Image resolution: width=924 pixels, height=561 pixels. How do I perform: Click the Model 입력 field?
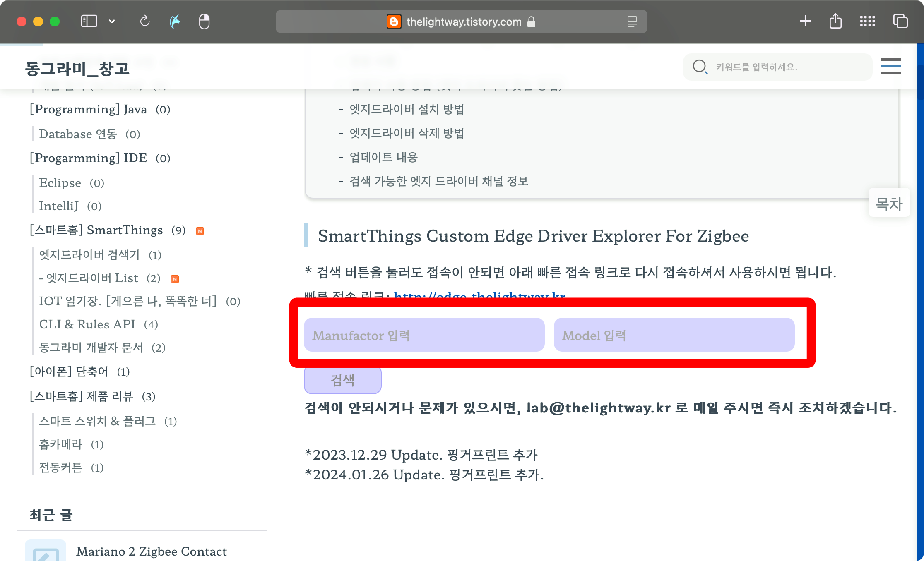(674, 335)
